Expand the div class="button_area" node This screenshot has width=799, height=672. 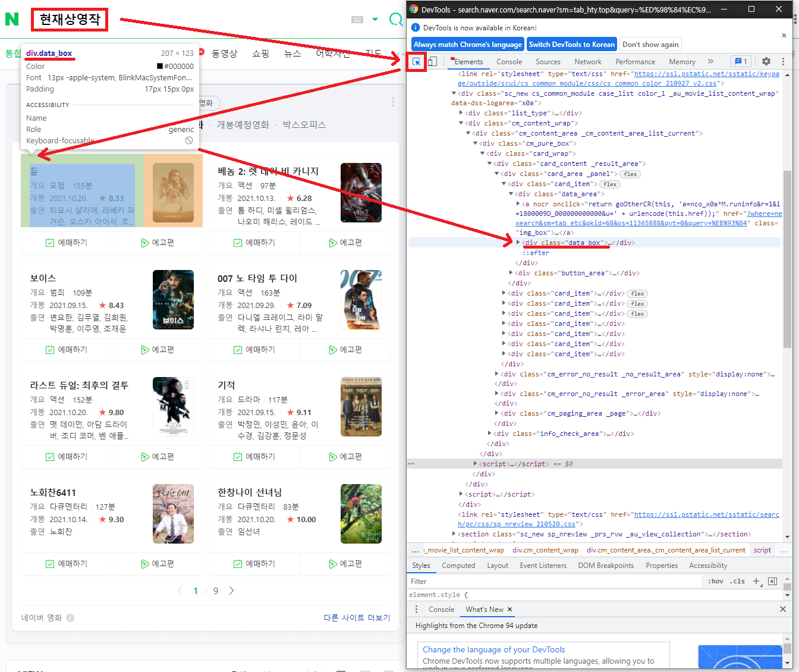point(511,273)
